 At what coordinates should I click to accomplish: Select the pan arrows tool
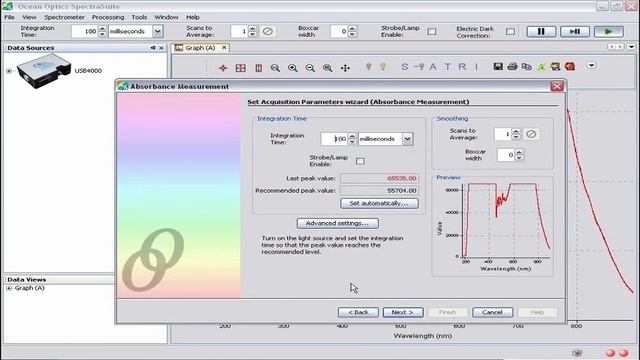[x=345, y=68]
